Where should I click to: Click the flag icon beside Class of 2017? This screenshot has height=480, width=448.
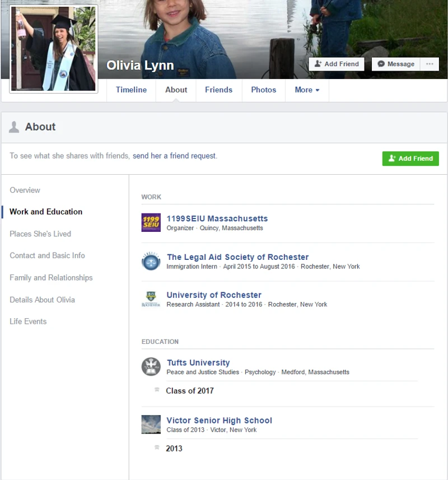(x=157, y=390)
